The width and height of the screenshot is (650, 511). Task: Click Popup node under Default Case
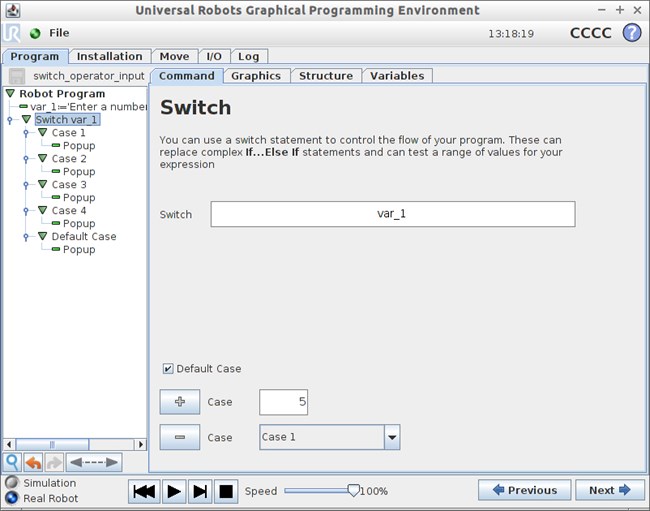[x=79, y=249]
